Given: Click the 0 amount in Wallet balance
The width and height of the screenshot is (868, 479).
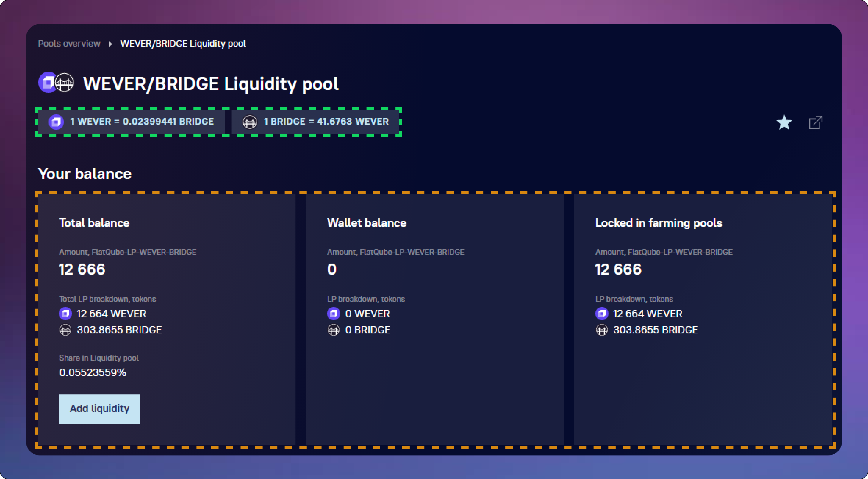Looking at the screenshot, I should (332, 269).
